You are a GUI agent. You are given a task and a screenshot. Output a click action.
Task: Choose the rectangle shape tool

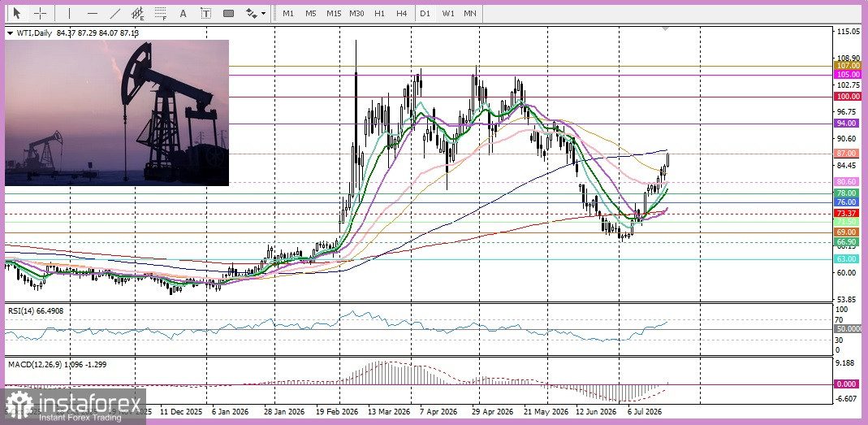229,13
